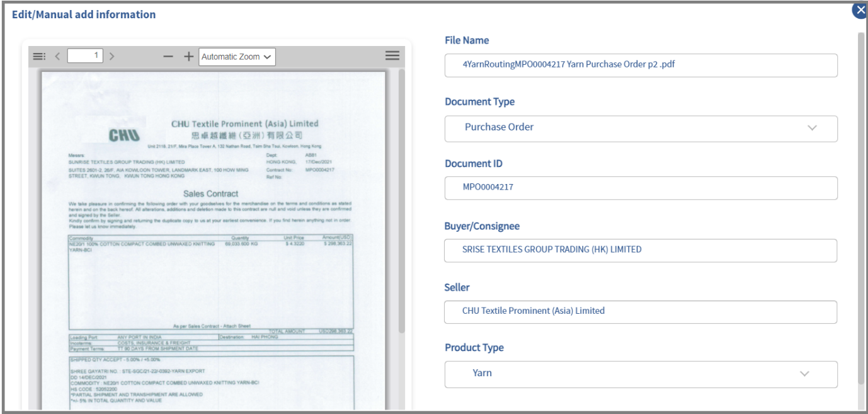Click the 'File Name' label
Image resolution: width=868 pixels, height=414 pixels.
point(467,40)
